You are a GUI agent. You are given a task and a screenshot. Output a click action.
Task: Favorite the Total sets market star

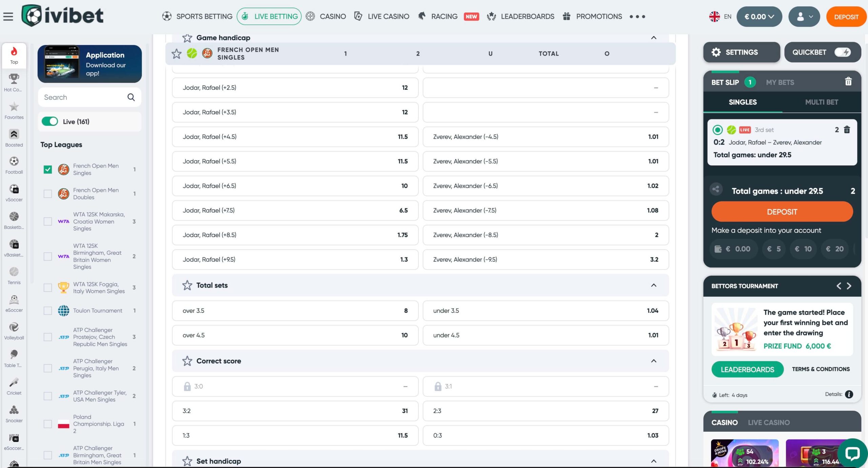point(187,285)
